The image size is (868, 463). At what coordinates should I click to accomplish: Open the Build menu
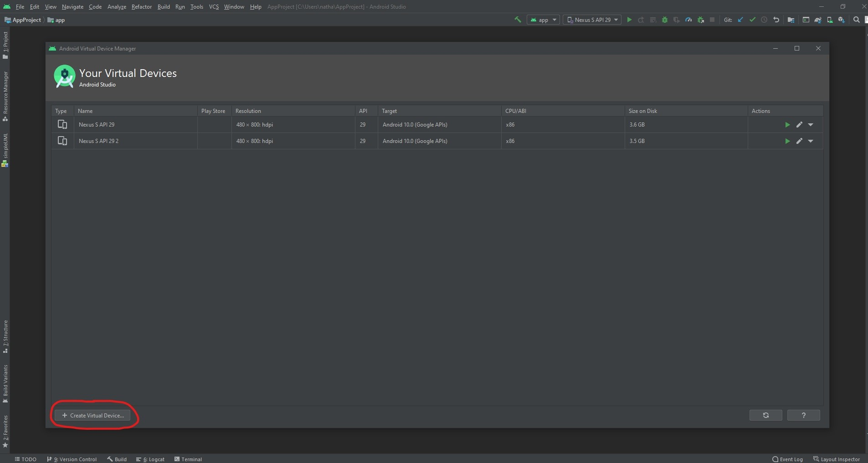pos(163,6)
